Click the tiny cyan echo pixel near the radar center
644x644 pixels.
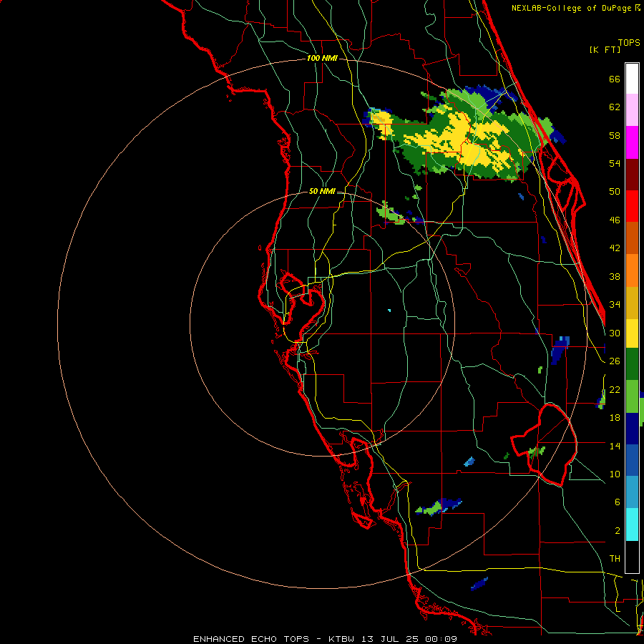(x=389, y=311)
